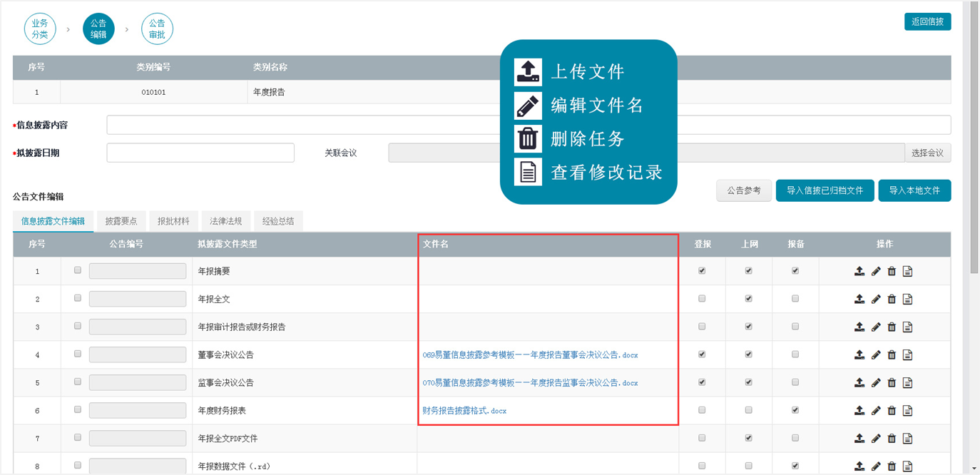Go to the 业务分类 step

coord(40,29)
